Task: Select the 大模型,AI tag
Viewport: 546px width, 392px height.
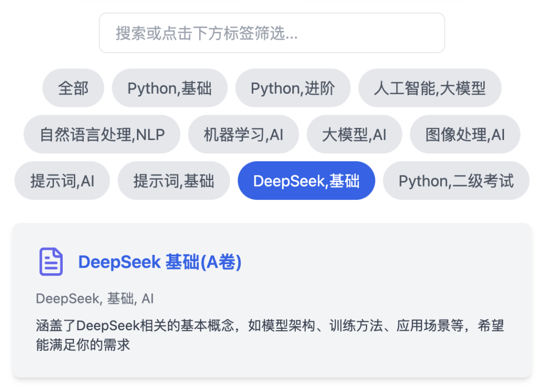Action: tap(354, 134)
